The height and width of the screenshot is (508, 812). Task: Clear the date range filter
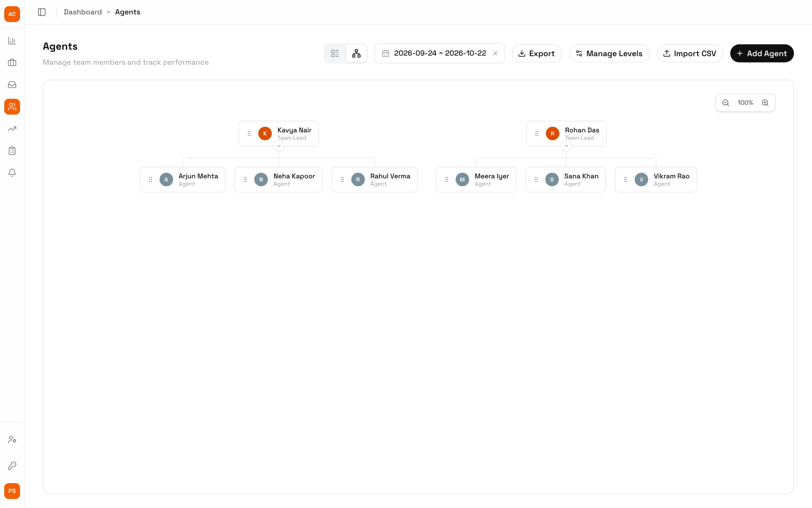click(x=495, y=53)
